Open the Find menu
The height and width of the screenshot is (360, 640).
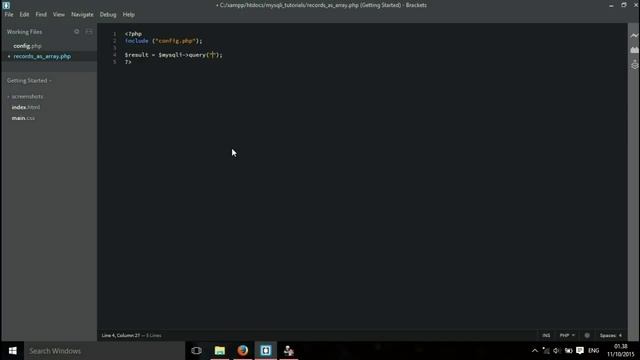41,14
